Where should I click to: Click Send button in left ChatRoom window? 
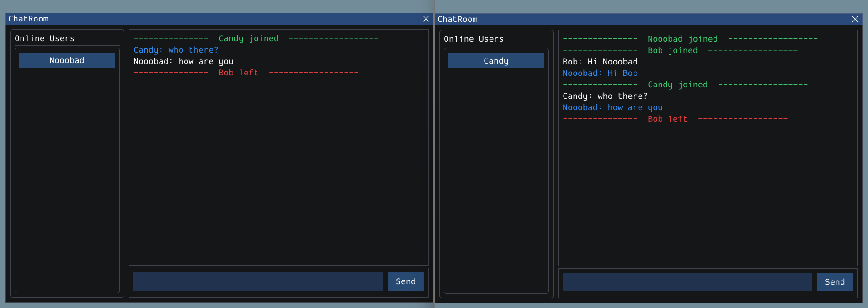405,281
